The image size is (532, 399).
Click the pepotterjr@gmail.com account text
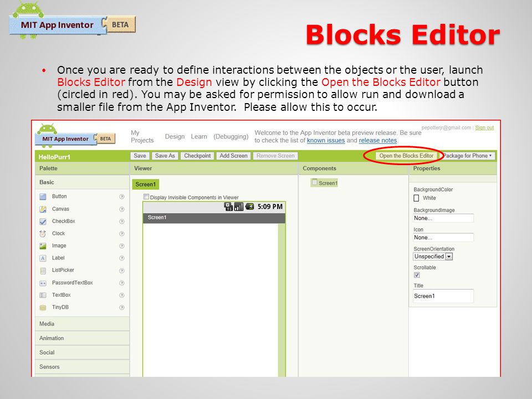446,127
